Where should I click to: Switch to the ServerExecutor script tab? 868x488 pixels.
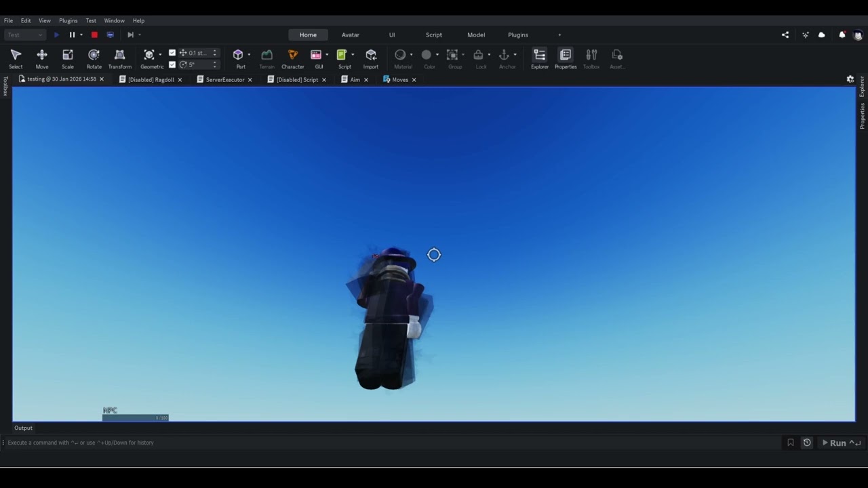pos(225,79)
